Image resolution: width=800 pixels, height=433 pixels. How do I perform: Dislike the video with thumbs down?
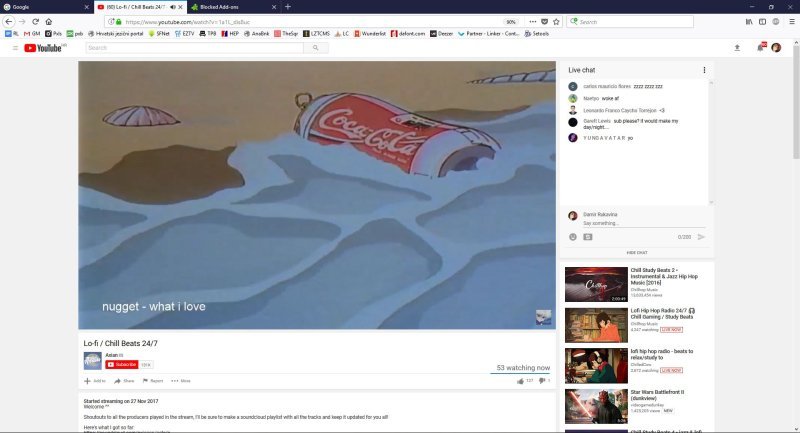pos(541,380)
